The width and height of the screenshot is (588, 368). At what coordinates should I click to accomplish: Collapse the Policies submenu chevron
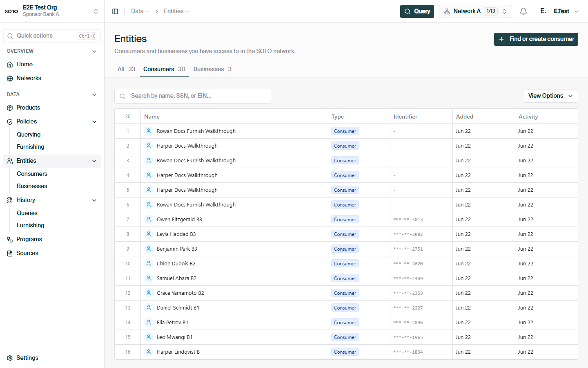point(94,122)
